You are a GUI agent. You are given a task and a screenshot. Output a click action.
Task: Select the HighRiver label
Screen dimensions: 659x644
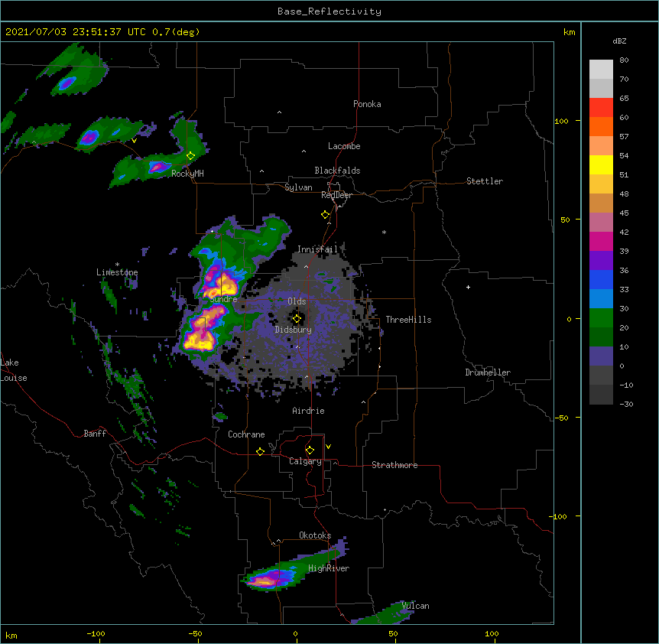[x=329, y=568]
